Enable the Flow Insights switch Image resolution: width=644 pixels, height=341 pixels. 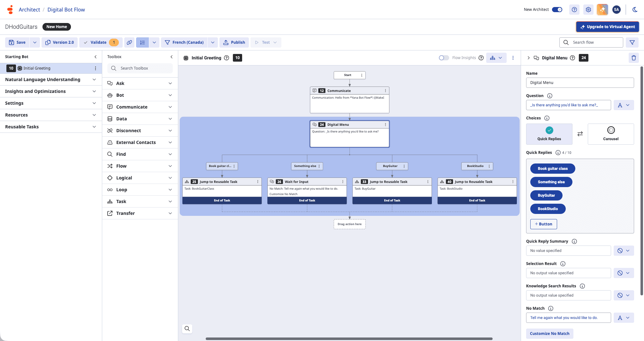point(443,58)
